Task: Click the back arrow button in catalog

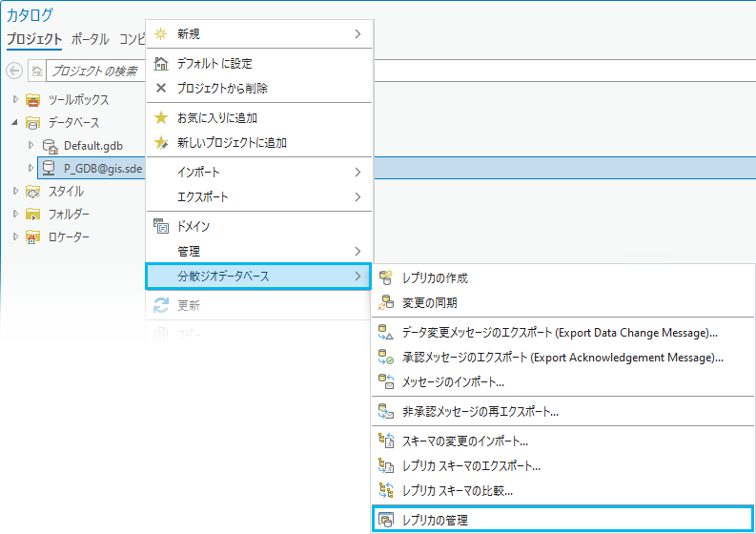Action: pos(14,71)
